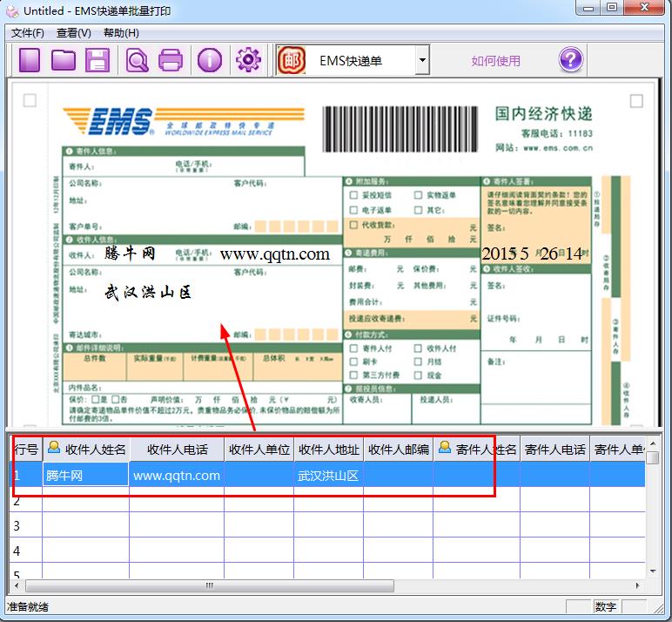Click the printer icon to print
This screenshot has width=672, height=622.
point(171,60)
